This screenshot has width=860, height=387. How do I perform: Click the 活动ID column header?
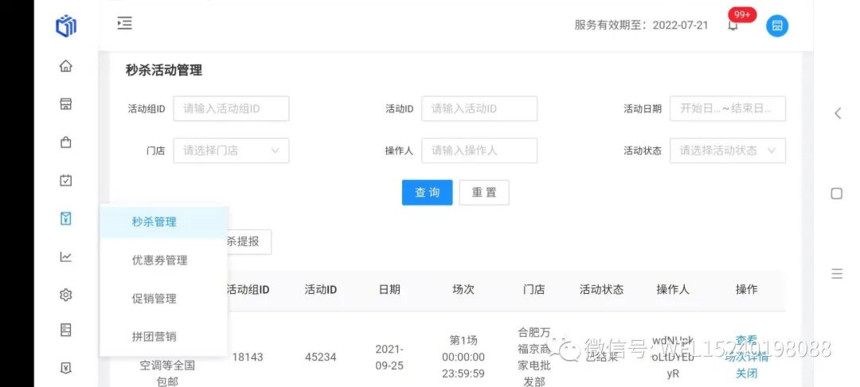tap(320, 289)
